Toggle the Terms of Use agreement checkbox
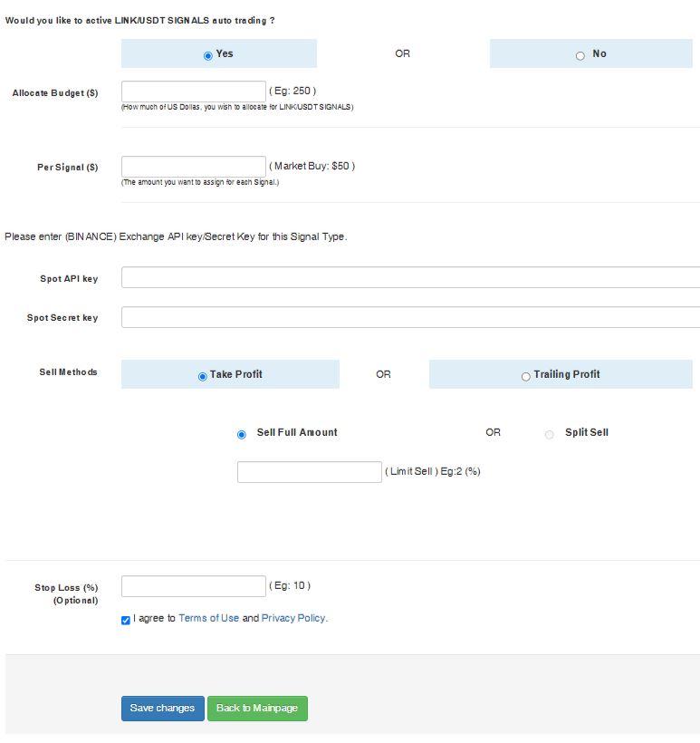This screenshot has height=743, width=700. [x=126, y=621]
